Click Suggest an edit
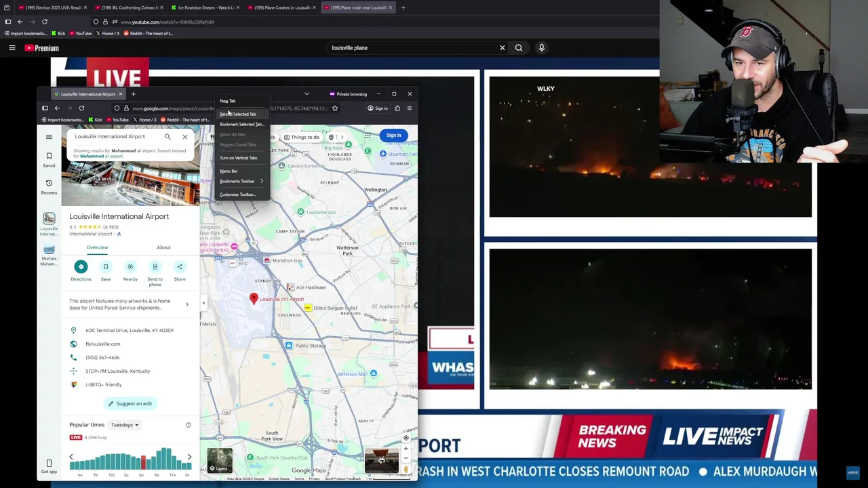 (x=130, y=403)
